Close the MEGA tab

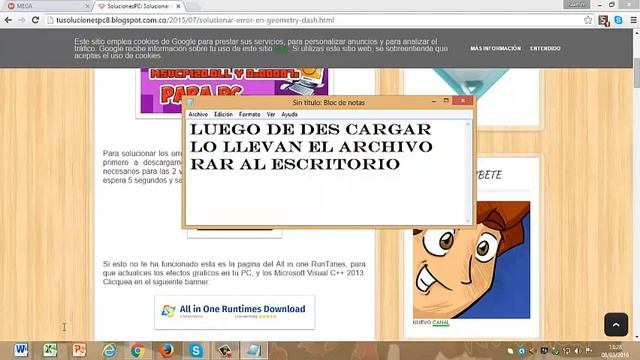[x=87, y=6]
